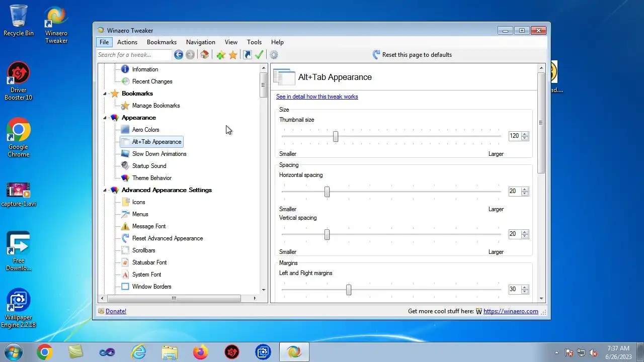Select Aero Colors tree item

(x=145, y=130)
